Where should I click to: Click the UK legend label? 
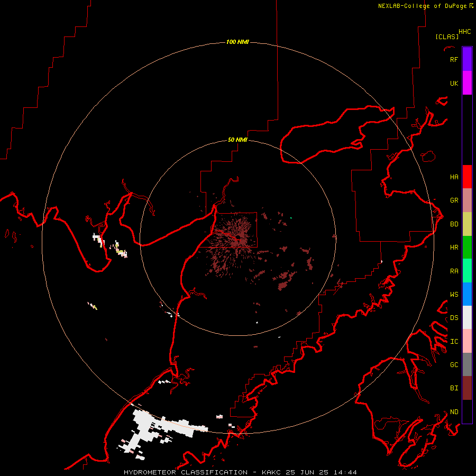[x=454, y=83]
